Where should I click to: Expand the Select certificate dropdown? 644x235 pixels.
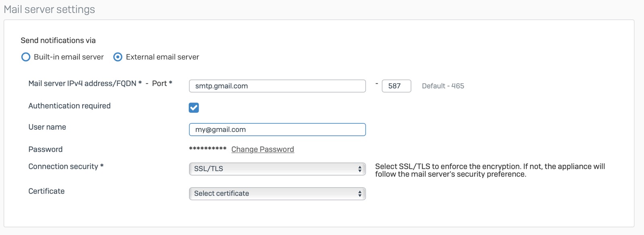277,194
